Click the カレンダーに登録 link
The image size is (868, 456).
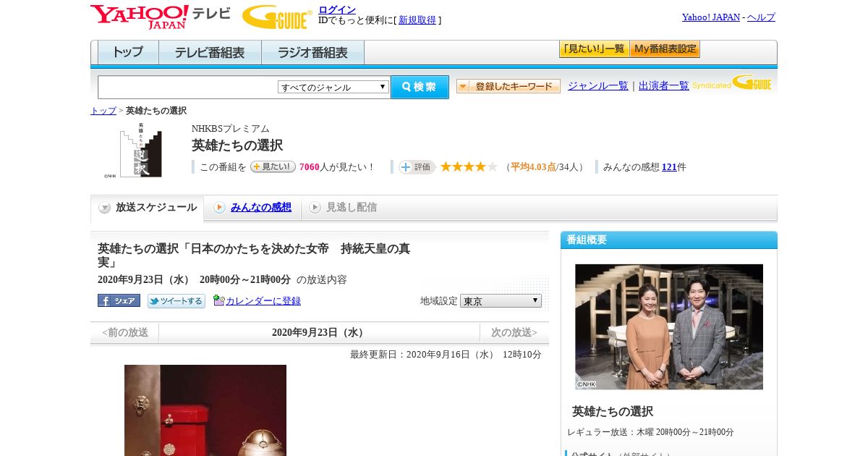pos(263,301)
